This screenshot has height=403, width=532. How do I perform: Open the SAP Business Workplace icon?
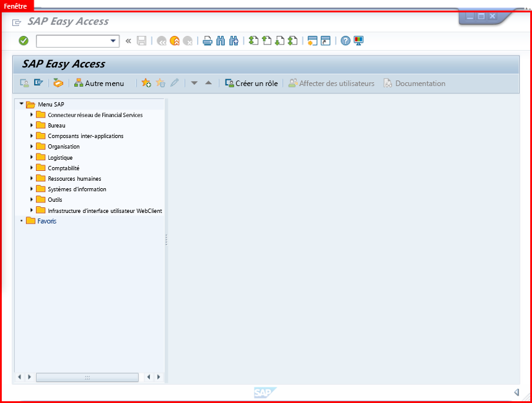coord(58,83)
